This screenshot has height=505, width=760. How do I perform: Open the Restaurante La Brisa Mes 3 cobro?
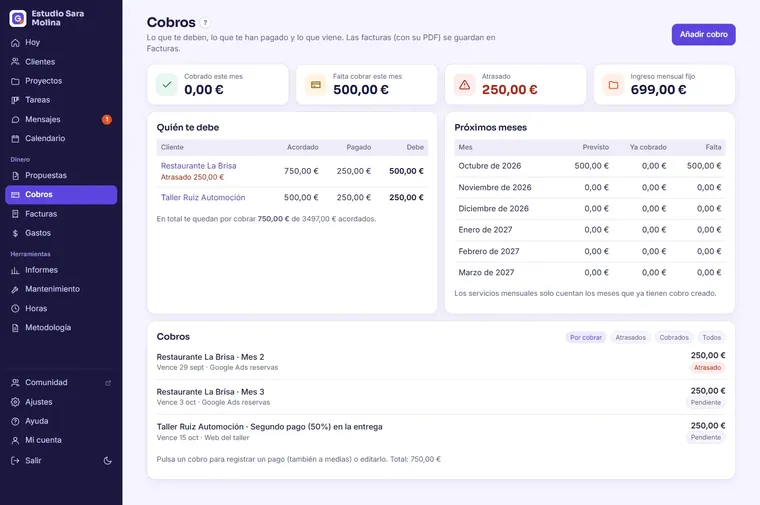[441, 396]
